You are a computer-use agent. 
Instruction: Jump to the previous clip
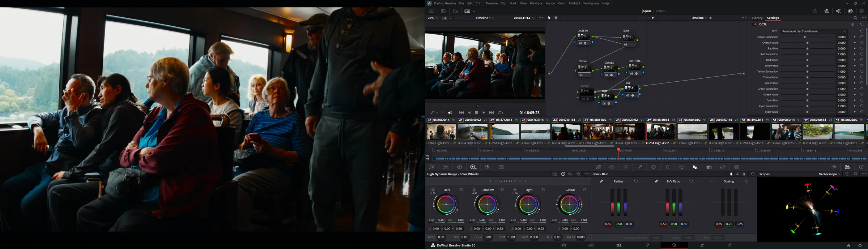click(461, 113)
